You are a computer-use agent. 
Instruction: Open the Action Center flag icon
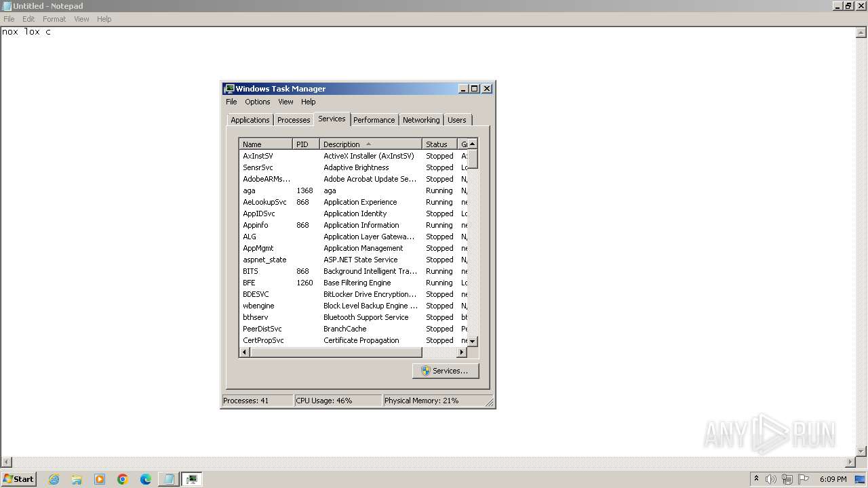[804, 479]
